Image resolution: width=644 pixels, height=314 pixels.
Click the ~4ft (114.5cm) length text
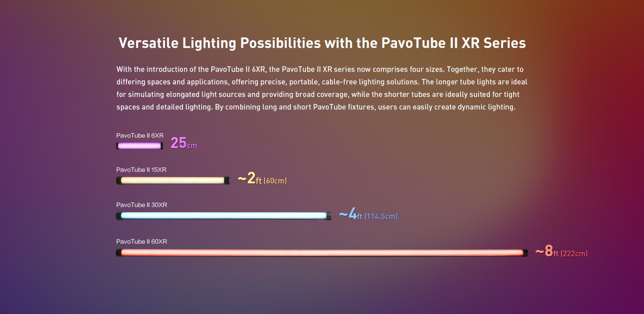pos(368,214)
